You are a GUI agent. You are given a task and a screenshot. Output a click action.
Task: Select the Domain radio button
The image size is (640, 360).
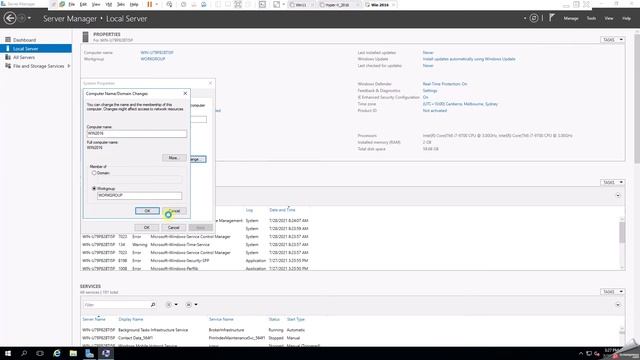pos(94,173)
